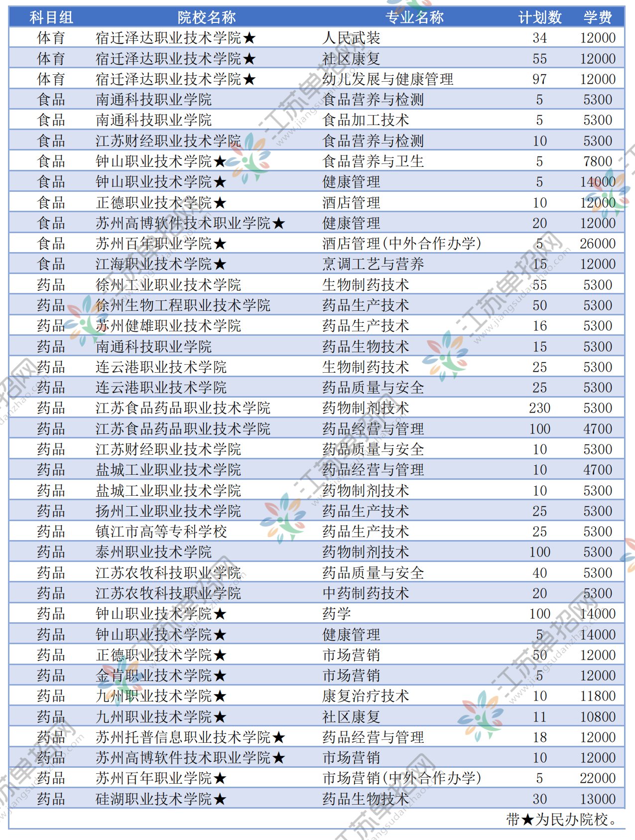This screenshot has height=840, width=635.
Task: Select the 康复治疗技术 major cell
Action: (x=366, y=696)
